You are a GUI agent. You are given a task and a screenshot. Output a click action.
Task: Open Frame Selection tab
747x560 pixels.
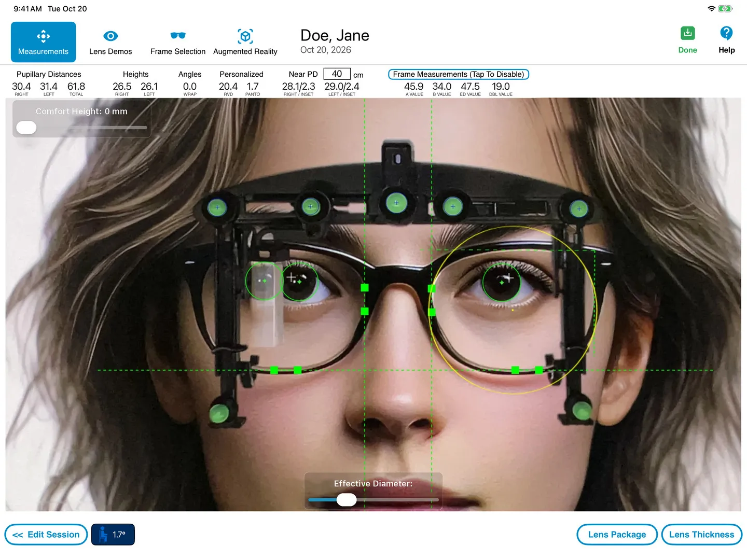coord(178,42)
